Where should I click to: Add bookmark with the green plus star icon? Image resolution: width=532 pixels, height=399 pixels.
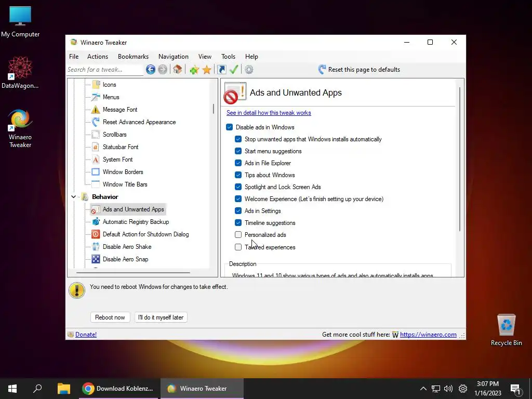pyautogui.click(x=194, y=70)
